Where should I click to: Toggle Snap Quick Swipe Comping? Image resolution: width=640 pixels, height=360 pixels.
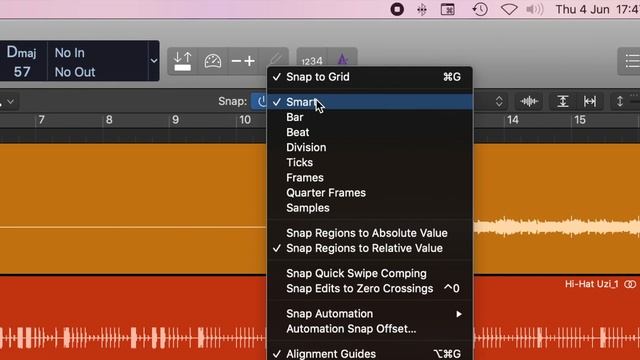tap(370, 273)
